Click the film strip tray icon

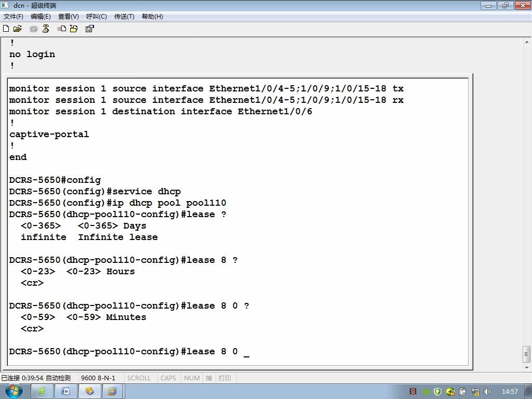[x=413, y=392]
